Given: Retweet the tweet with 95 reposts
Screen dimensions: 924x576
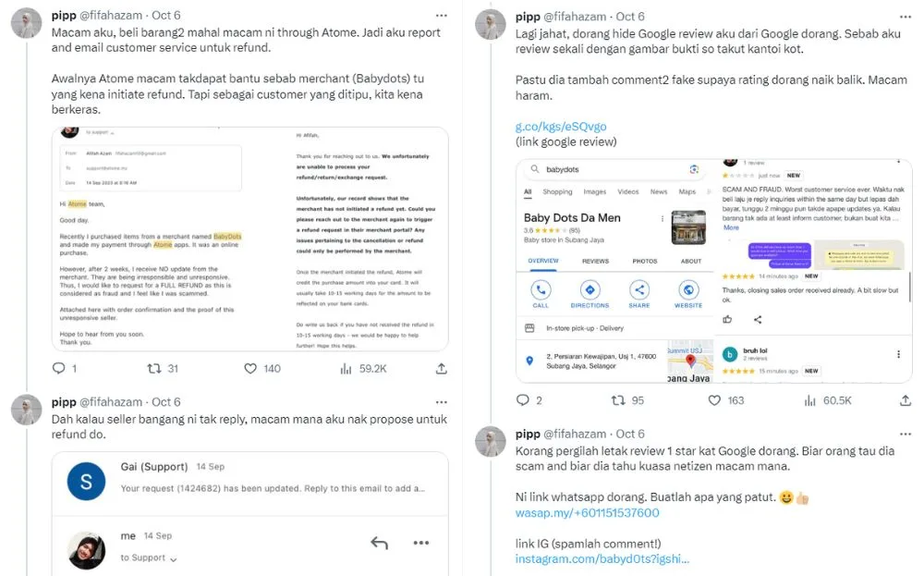Looking at the screenshot, I should click(x=618, y=400).
